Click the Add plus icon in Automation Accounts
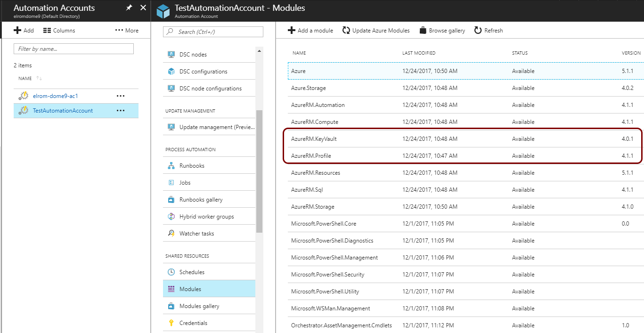This screenshot has width=644, height=333. coord(17,31)
